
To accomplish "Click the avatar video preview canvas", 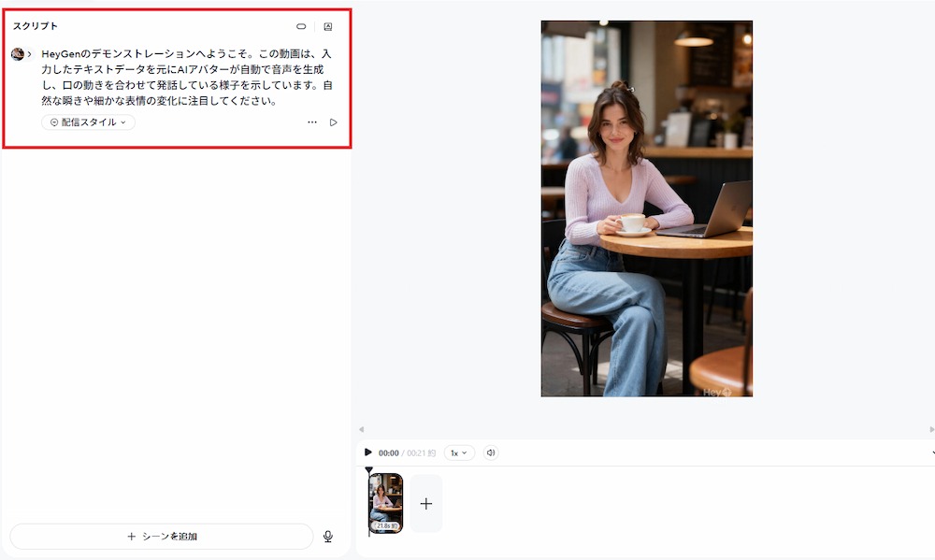I will tap(646, 208).
